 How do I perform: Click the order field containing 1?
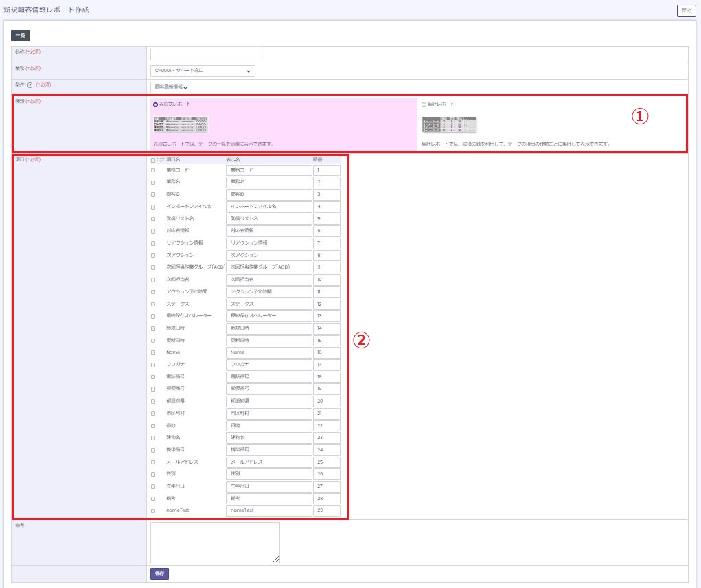pos(326,170)
